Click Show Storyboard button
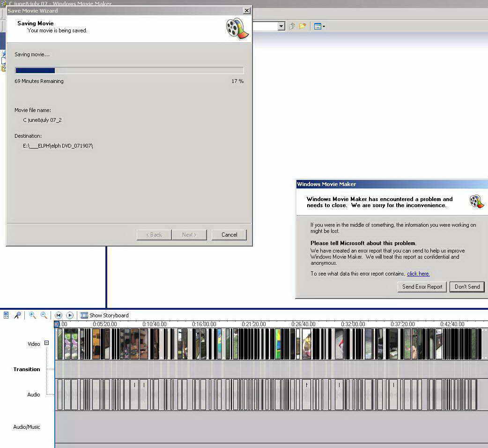 (x=104, y=315)
